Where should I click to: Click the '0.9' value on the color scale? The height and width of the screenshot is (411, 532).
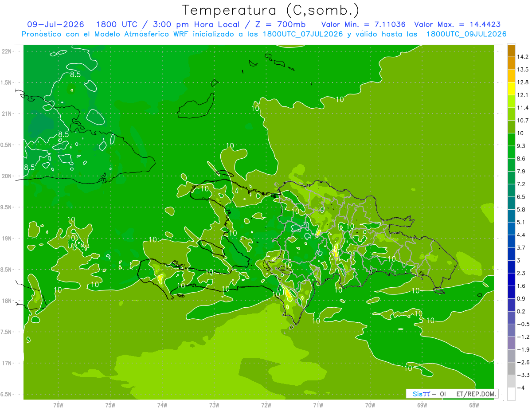[521, 298]
